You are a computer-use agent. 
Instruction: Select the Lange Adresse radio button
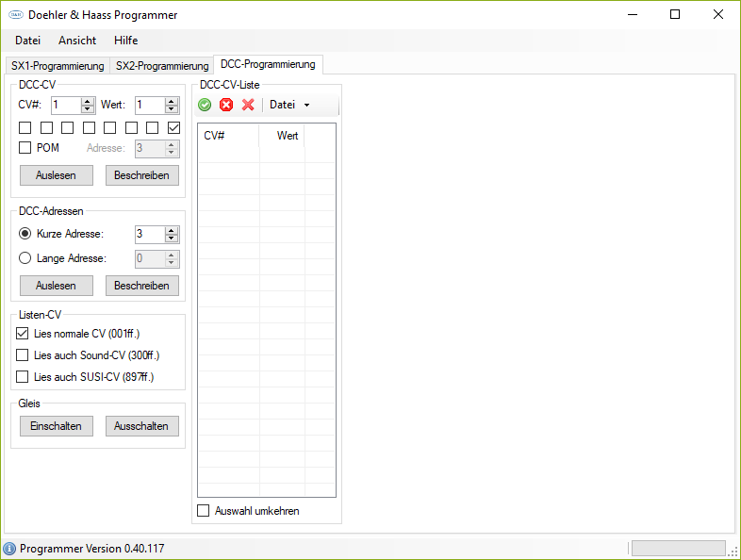(x=25, y=258)
